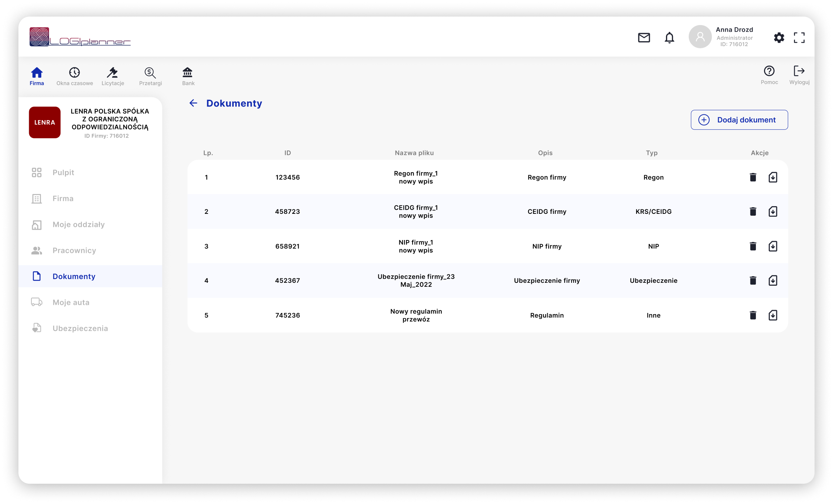Screen dimensions: 833x504
Task: Click the LENRA POLSKA company name
Action: point(110,119)
